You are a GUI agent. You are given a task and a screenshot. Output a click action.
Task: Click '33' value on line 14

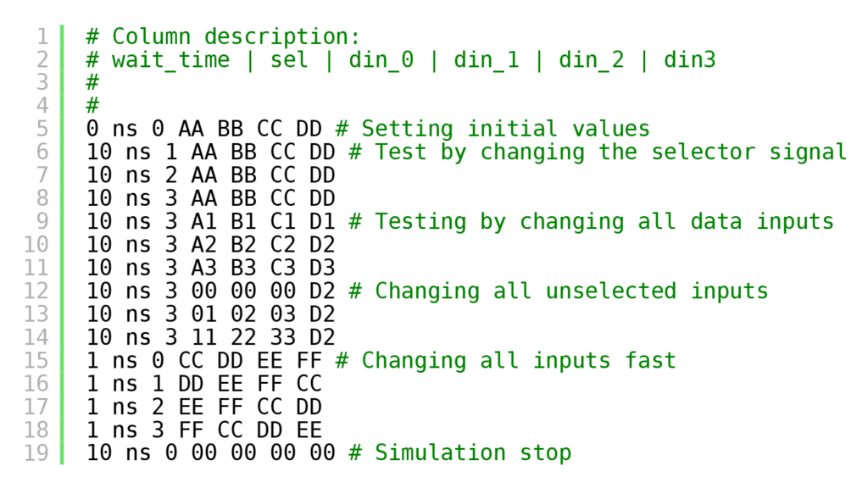[x=282, y=337]
